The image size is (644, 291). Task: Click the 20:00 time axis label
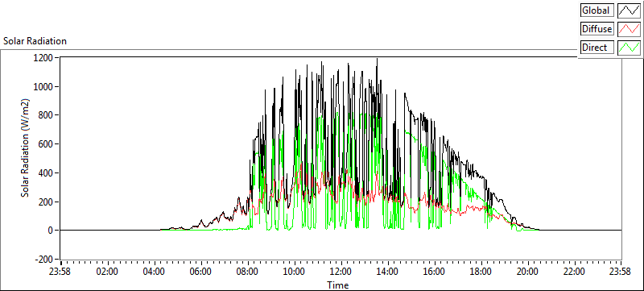click(527, 272)
